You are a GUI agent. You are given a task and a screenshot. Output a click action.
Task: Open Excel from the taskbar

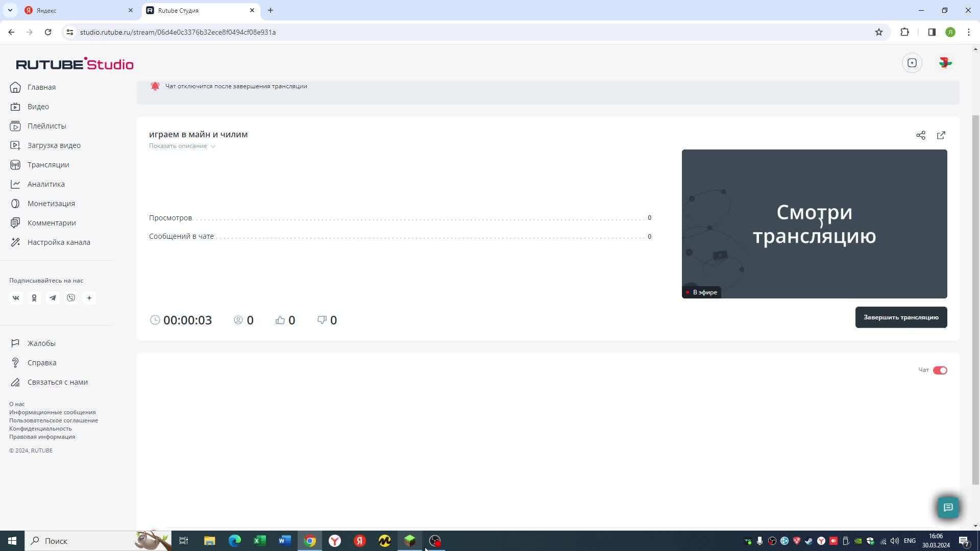tap(260, 541)
